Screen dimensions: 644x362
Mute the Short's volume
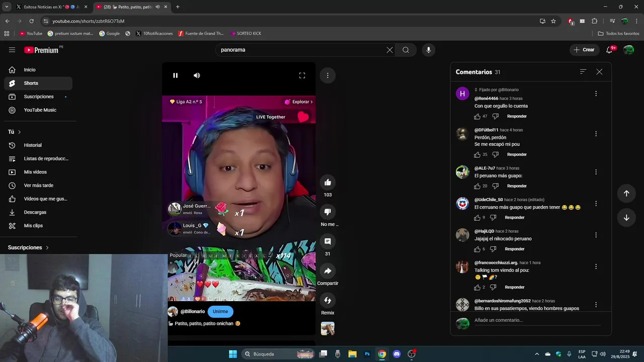(x=197, y=75)
